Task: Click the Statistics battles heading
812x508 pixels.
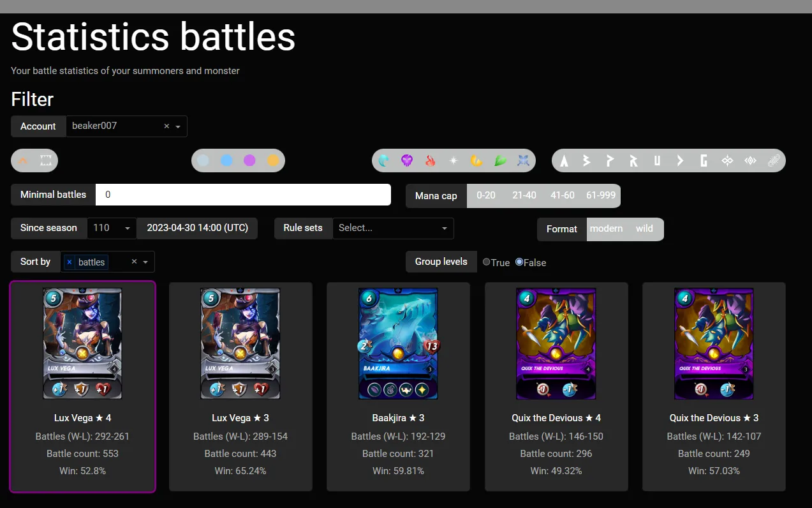Action: coord(153,36)
